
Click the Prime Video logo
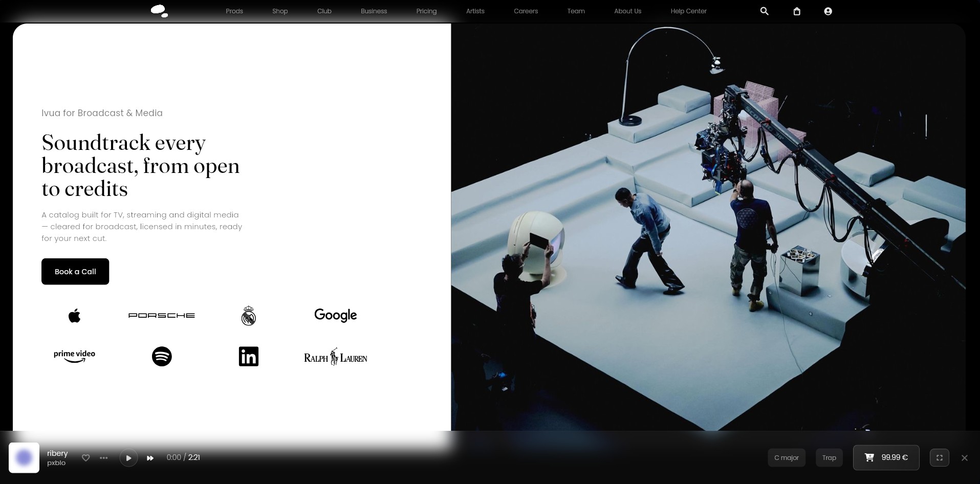[74, 357]
